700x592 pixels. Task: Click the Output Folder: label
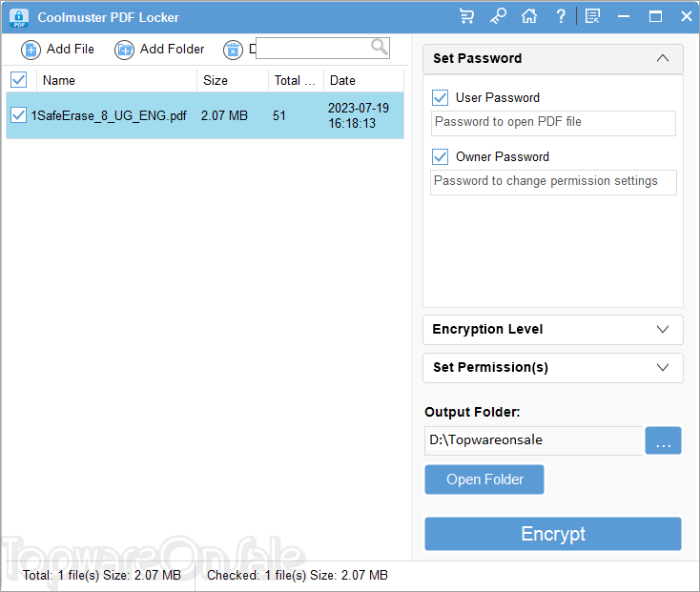pyautogui.click(x=472, y=412)
